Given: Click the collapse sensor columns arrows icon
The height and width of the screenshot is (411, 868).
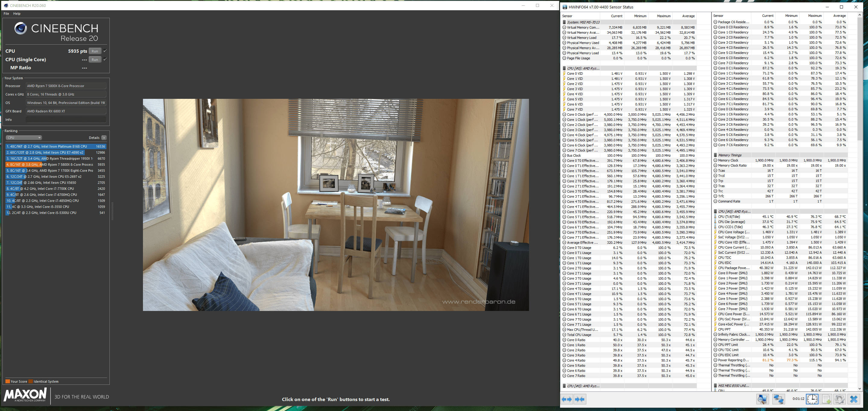Looking at the screenshot, I should [580, 399].
